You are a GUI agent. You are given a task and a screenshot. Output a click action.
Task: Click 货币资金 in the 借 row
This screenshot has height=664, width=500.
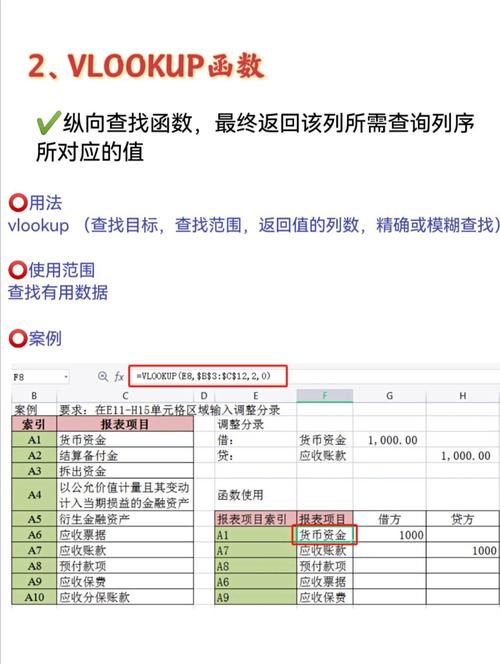325,440
